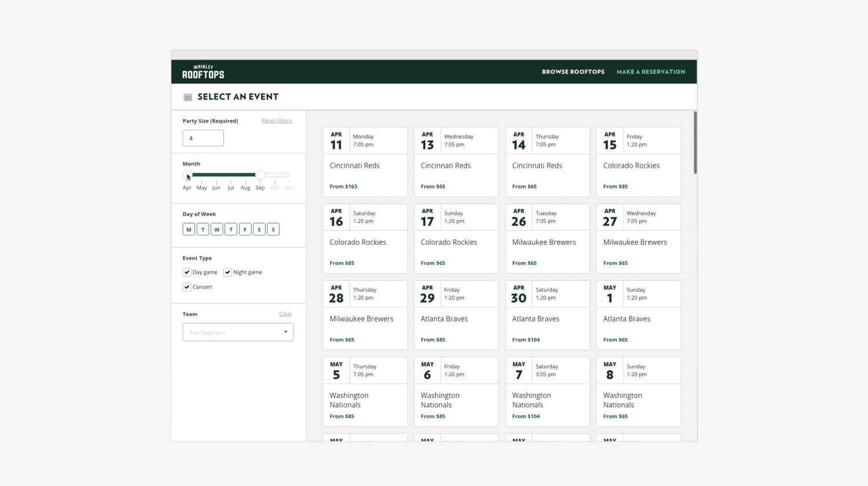
Task: Select the Apr 30 Atlanta Braves event
Action: coord(547,315)
